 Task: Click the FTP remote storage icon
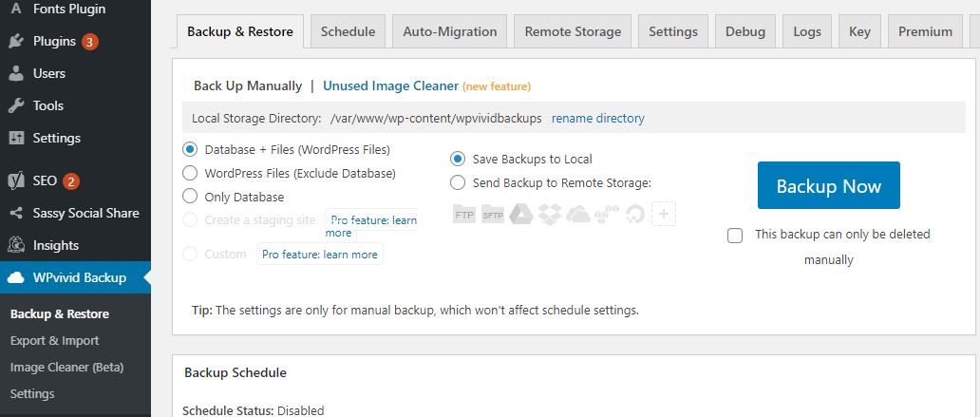click(x=464, y=214)
